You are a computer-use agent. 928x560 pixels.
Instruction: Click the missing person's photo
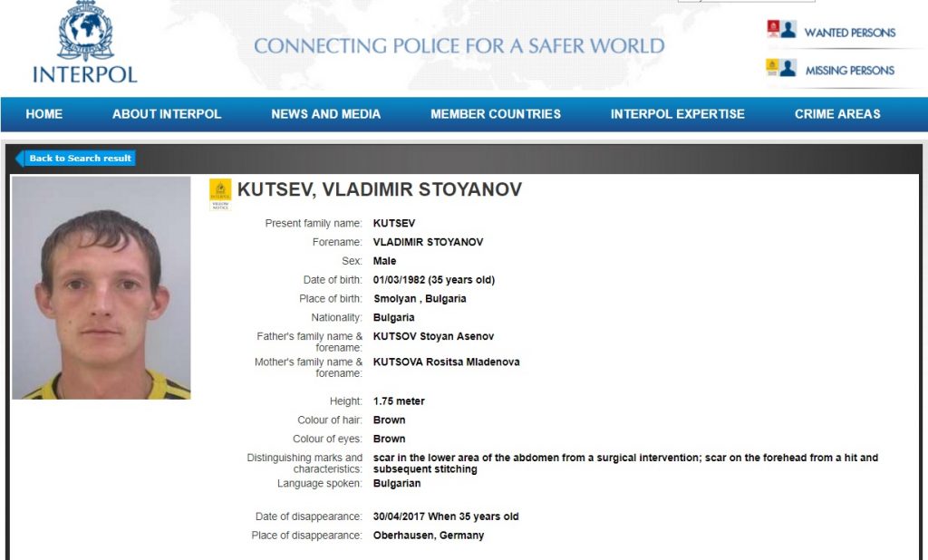click(101, 287)
